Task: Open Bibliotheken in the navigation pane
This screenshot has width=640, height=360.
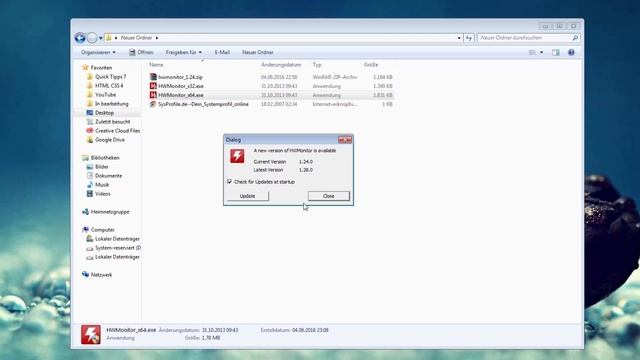Action: tap(105, 158)
